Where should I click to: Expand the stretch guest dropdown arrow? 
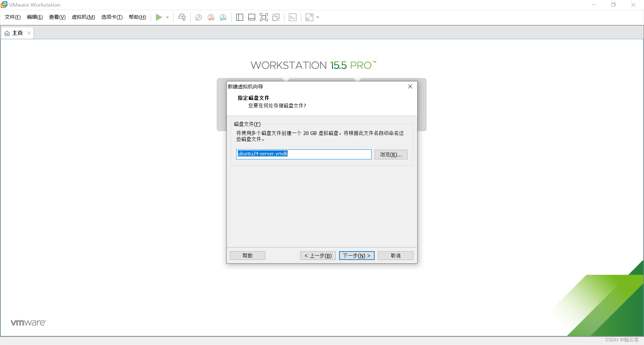tap(318, 17)
